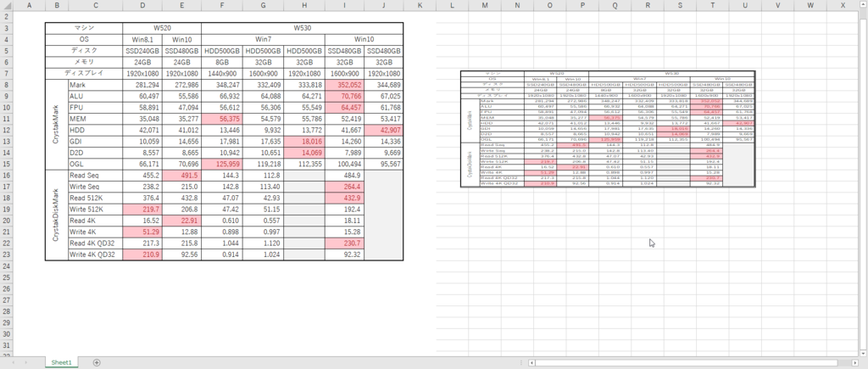Click the previous sheet navigation arrow
The height and width of the screenshot is (369, 868).
tap(12, 362)
